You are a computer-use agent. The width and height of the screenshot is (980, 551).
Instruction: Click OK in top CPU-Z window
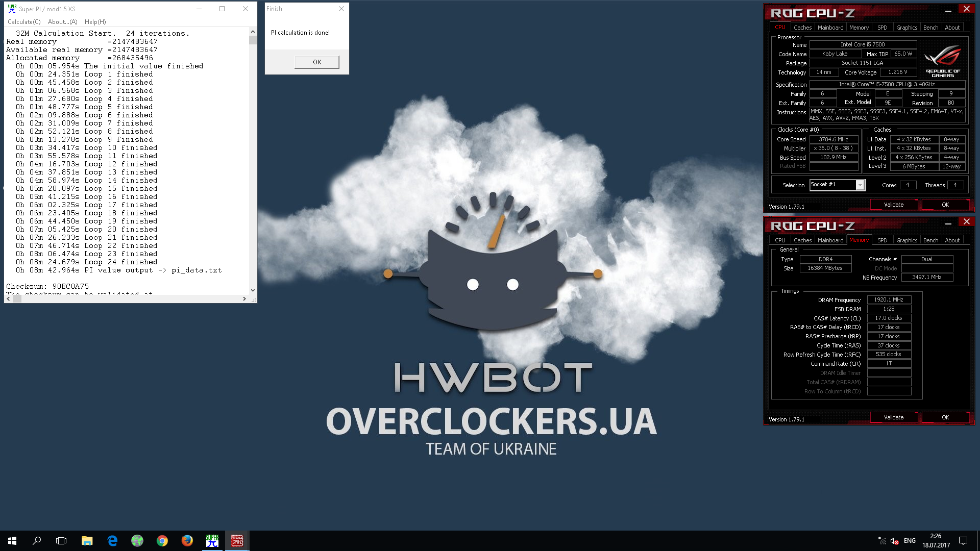945,205
